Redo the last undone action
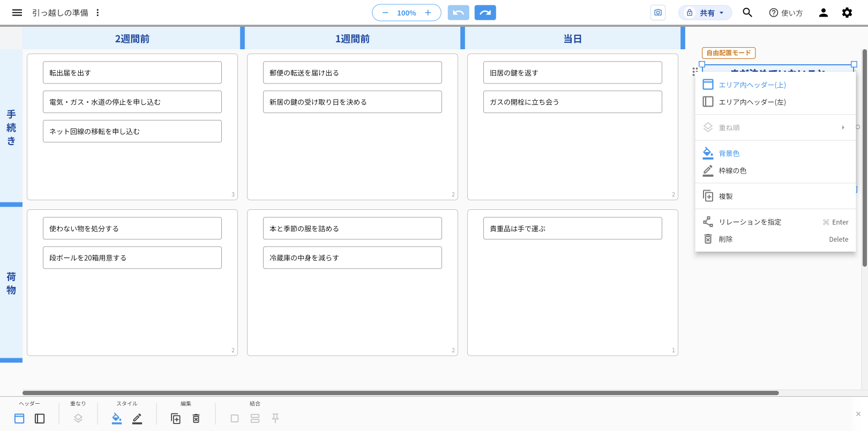 (x=485, y=13)
